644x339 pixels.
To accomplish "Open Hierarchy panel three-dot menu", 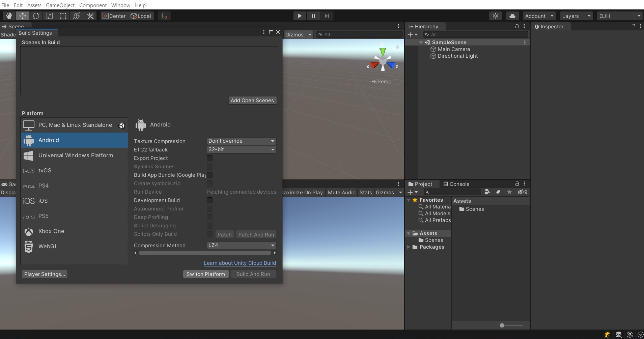I will coord(524,26).
